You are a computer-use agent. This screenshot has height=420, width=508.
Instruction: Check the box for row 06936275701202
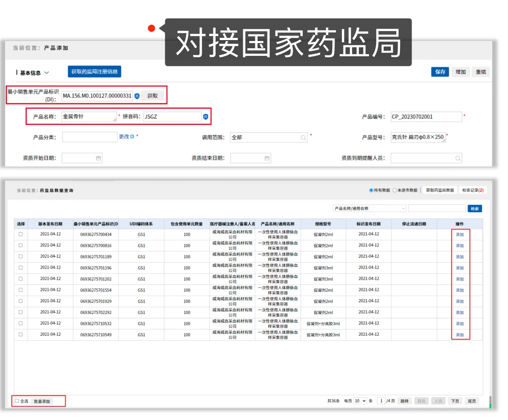[21, 278]
